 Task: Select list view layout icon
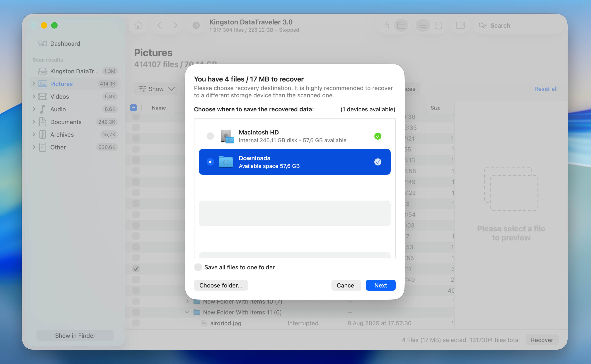point(423,25)
